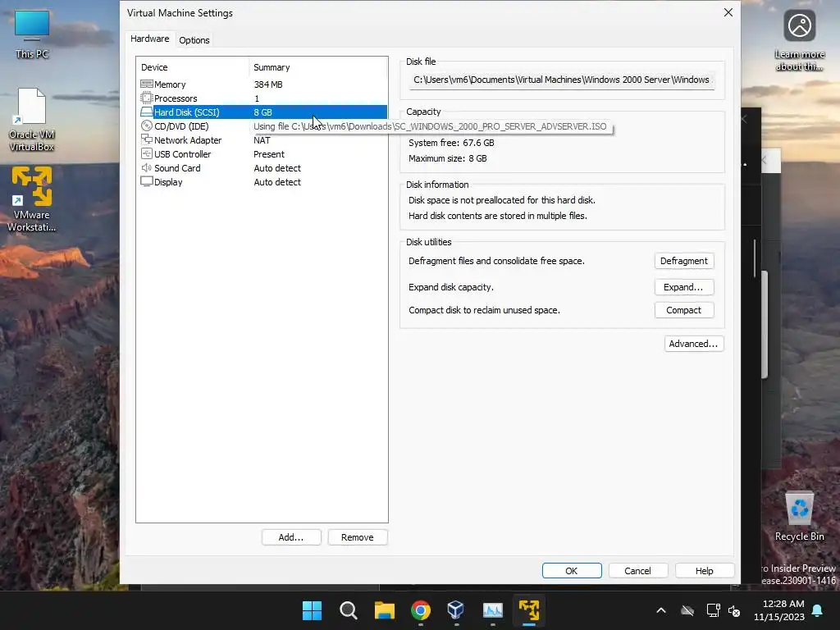
Task: Open the performance monitor taskbar app
Action: coord(492,610)
